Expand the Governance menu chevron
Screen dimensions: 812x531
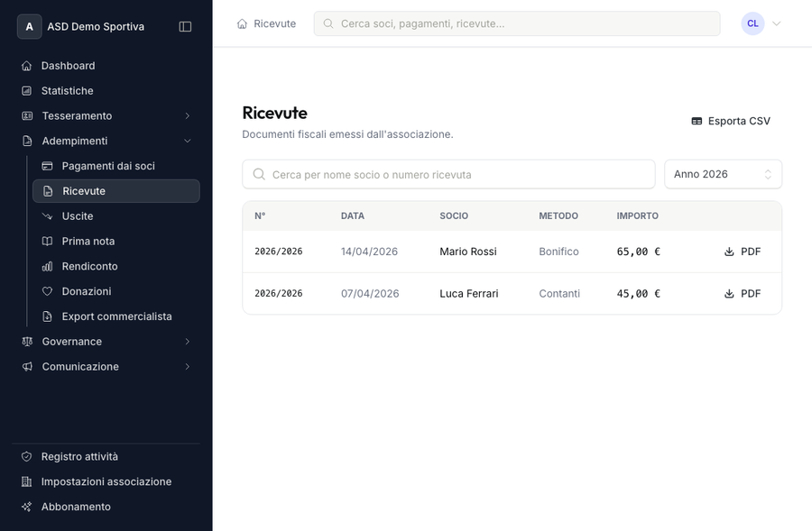point(187,342)
